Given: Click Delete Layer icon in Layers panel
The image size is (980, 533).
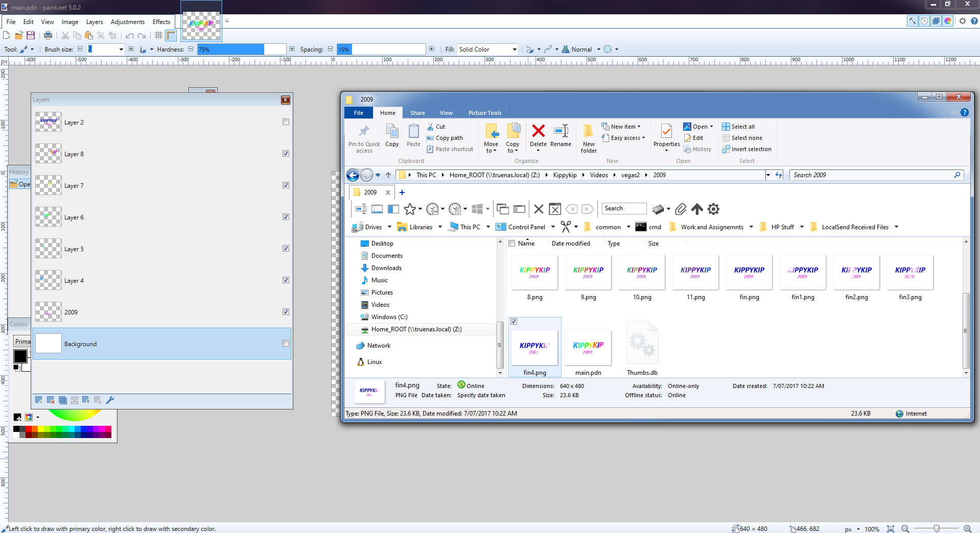Looking at the screenshot, I should 51,400.
